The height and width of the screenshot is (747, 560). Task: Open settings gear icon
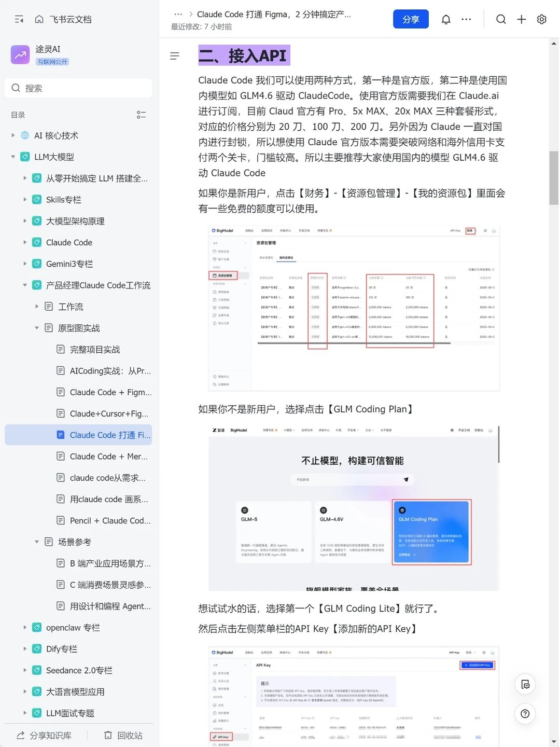[542, 19]
